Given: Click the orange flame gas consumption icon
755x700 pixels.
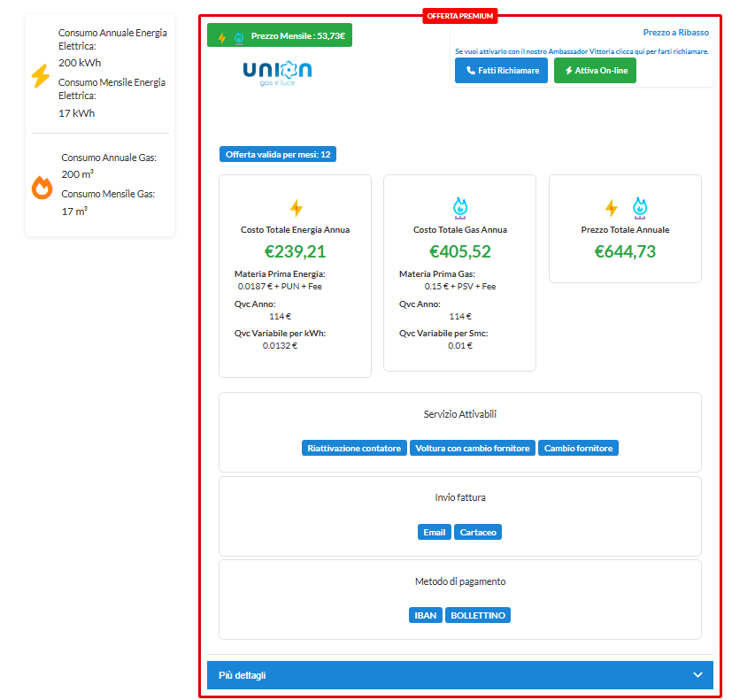Looking at the screenshot, I should click(x=42, y=187).
